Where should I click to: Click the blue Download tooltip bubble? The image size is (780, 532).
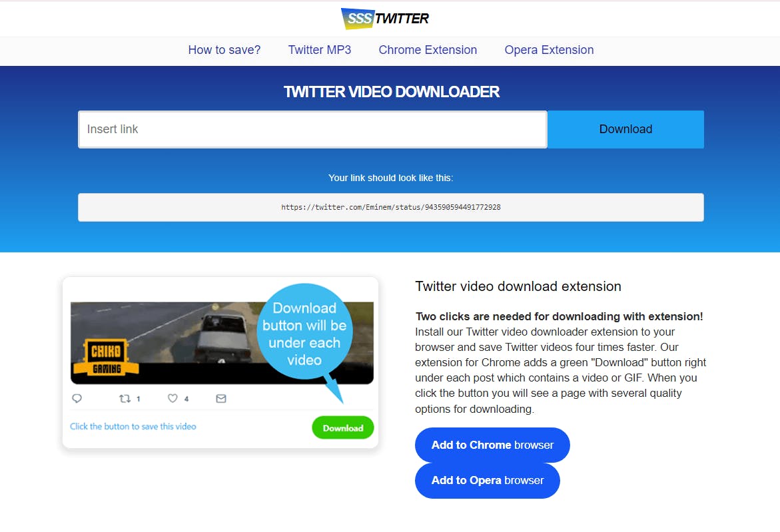tap(304, 333)
